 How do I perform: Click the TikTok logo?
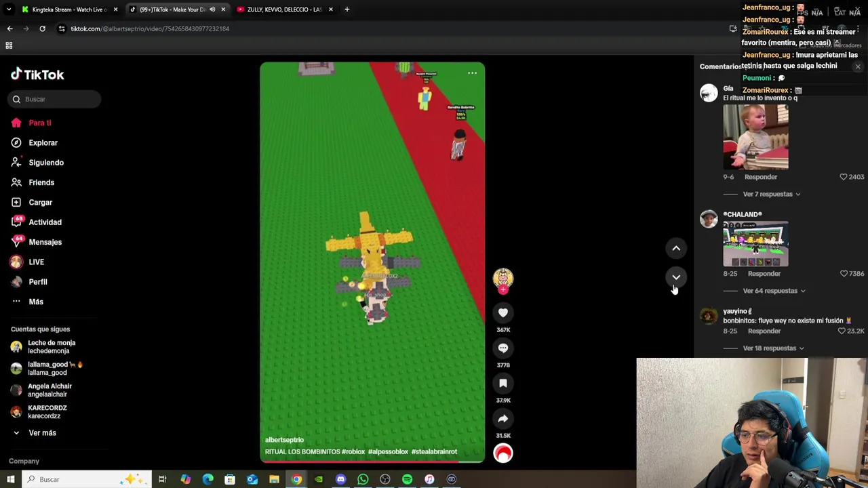[x=37, y=75]
